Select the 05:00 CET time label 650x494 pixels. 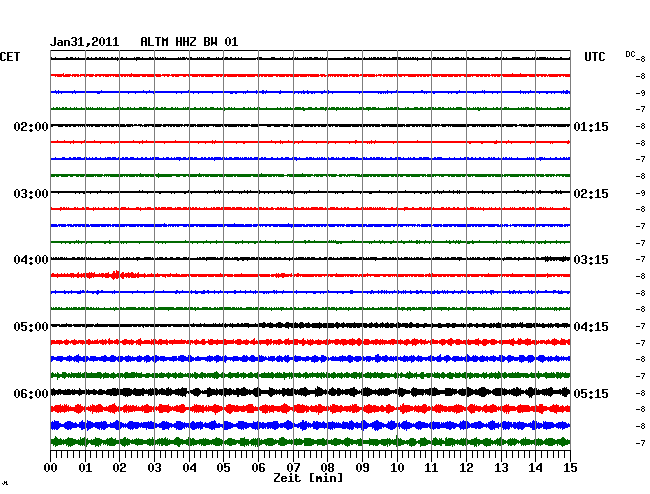[31, 327]
